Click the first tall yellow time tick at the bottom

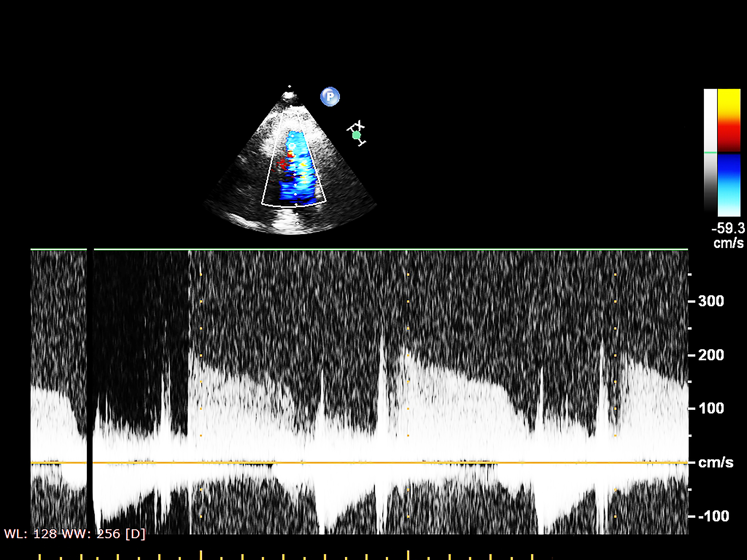tap(201, 555)
